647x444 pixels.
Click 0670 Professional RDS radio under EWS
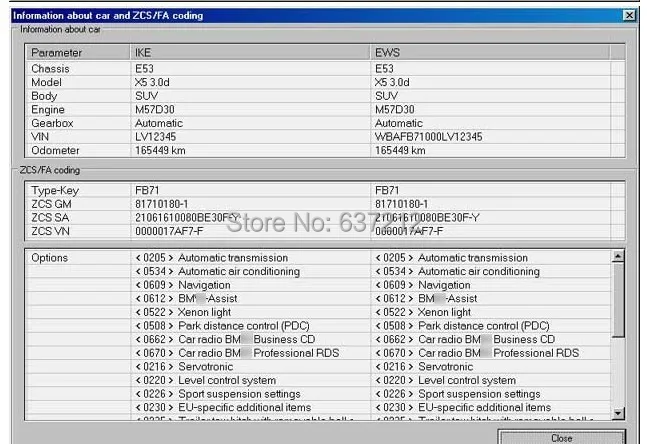coord(477,353)
